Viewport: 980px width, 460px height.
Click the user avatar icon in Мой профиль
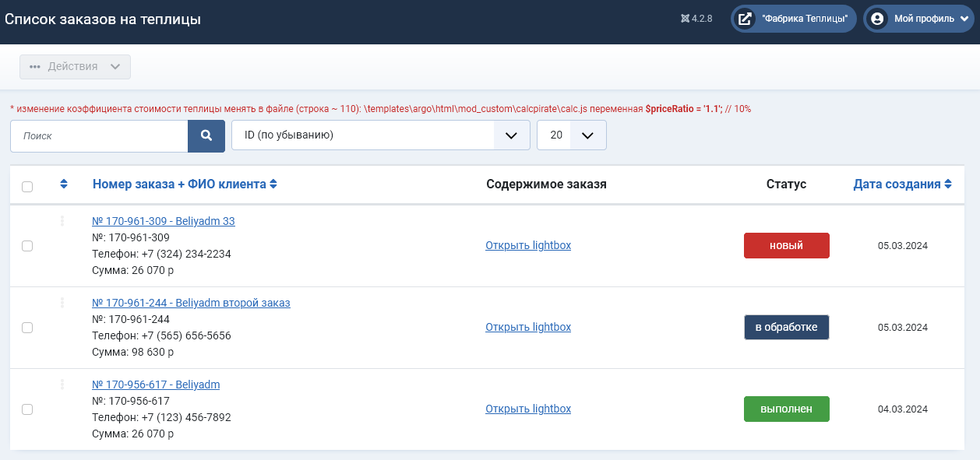pyautogui.click(x=877, y=19)
